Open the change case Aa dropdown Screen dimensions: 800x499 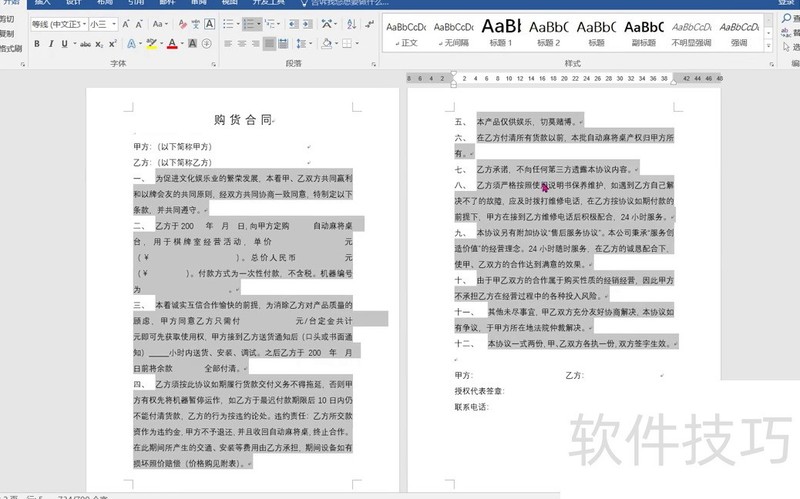click(160, 24)
